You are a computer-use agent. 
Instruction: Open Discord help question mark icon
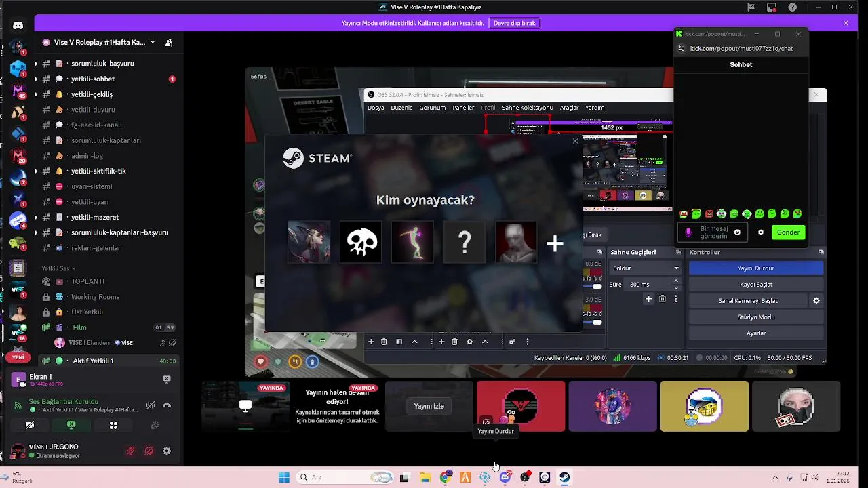793,7
